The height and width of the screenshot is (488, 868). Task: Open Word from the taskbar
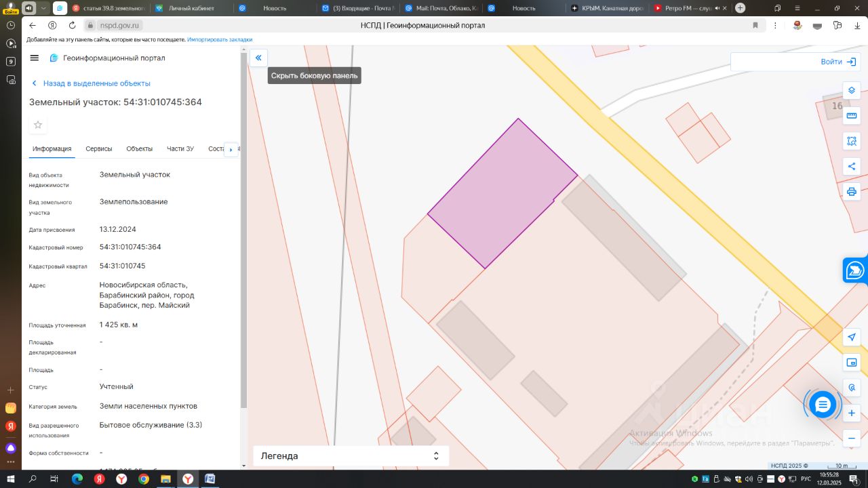click(210, 479)
